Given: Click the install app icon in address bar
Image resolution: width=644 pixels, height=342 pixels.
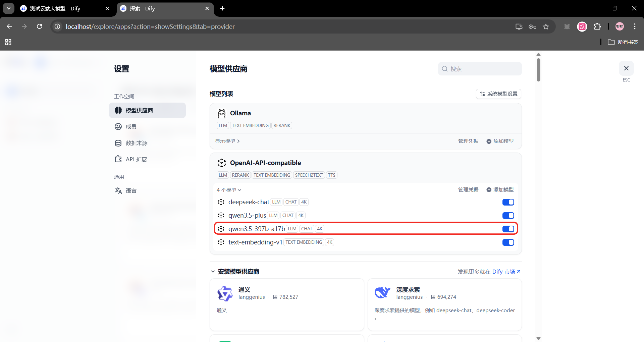Looking at the screenshot, I should (x=519, y=26).
